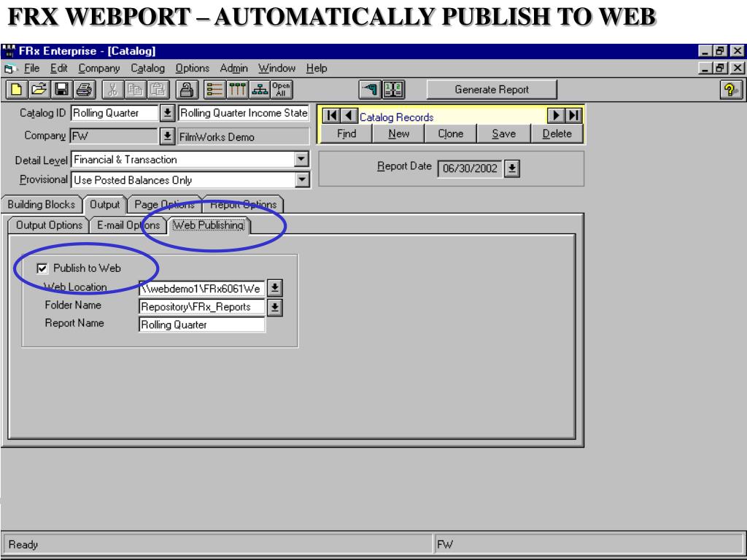Image resolution: width=747 pixels, height=560 pixels.
Task: Click the Generate Report button
Action: [x=492, y=90]
